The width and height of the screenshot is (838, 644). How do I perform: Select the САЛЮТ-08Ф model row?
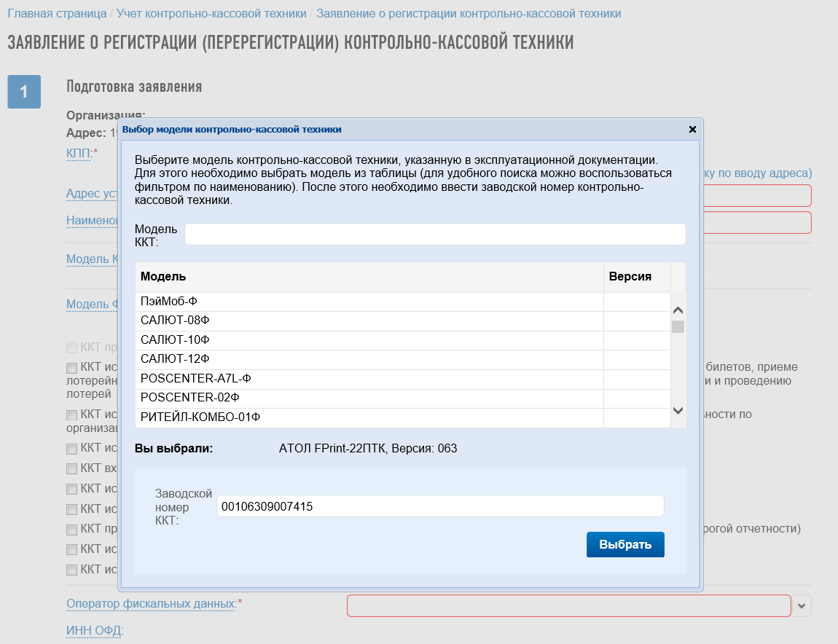[403, 321]
